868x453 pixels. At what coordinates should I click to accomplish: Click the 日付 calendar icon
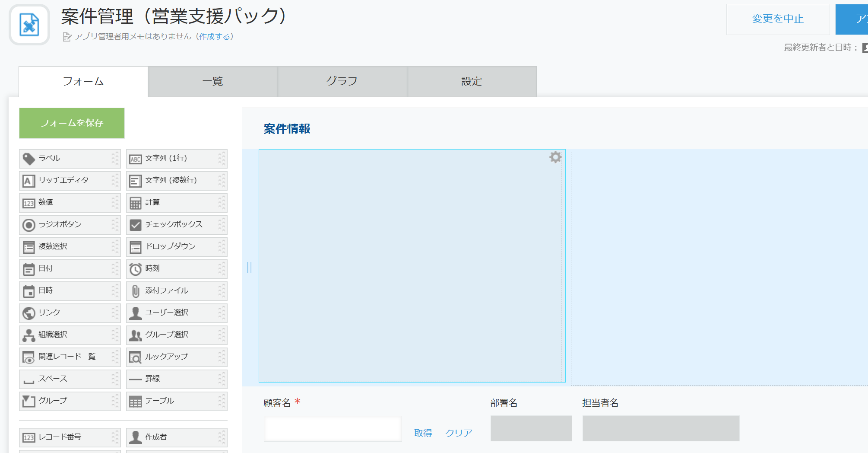point(29,269)
